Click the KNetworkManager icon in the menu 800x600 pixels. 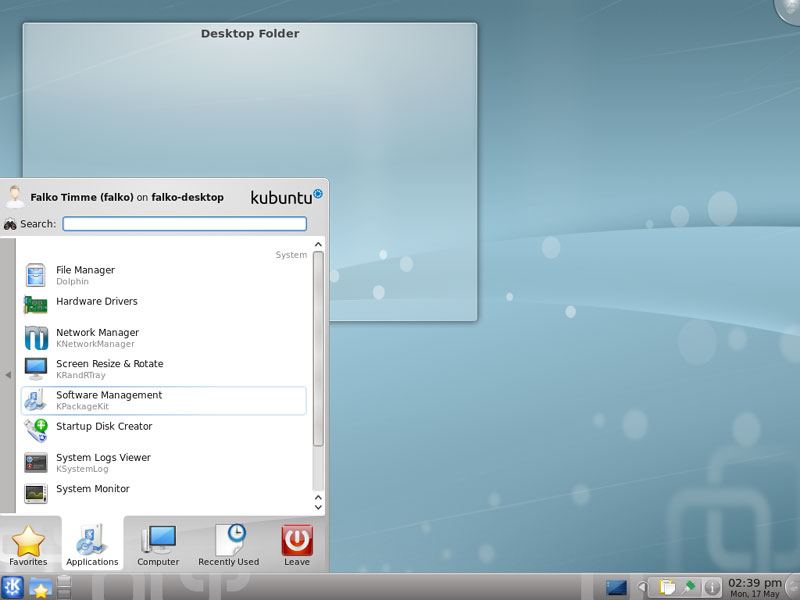click(36, 338)
